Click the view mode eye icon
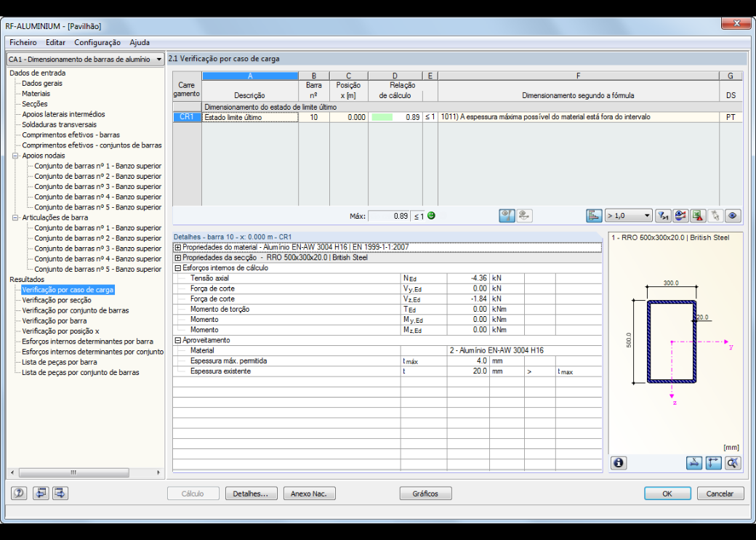 733,216
